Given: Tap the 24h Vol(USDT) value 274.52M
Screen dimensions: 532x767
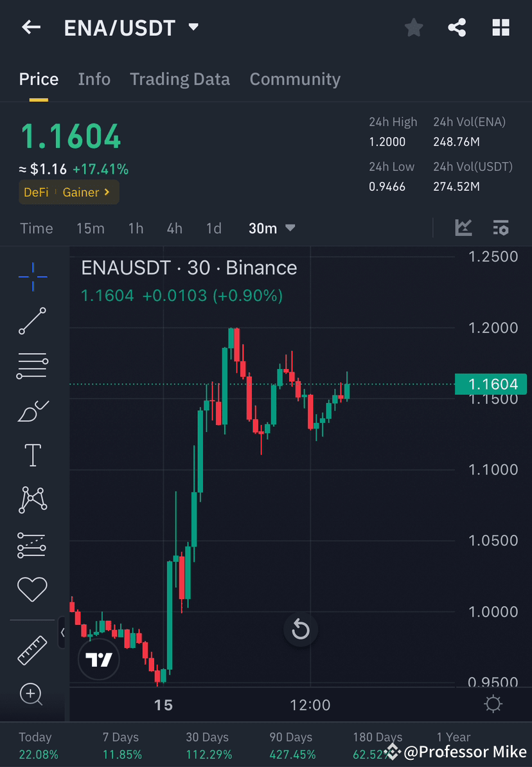Looking at the screenshot, I should (x=456, y=186).
